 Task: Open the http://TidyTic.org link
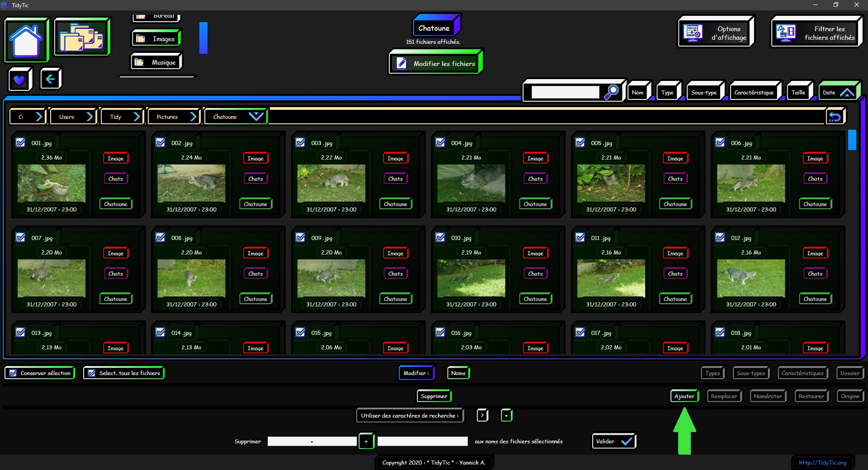pos(822,463)
